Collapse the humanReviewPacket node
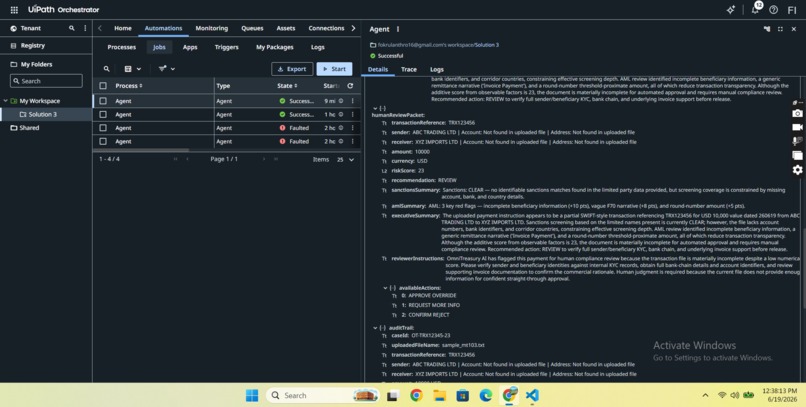The image size is (806, 407). click(375, 109)
